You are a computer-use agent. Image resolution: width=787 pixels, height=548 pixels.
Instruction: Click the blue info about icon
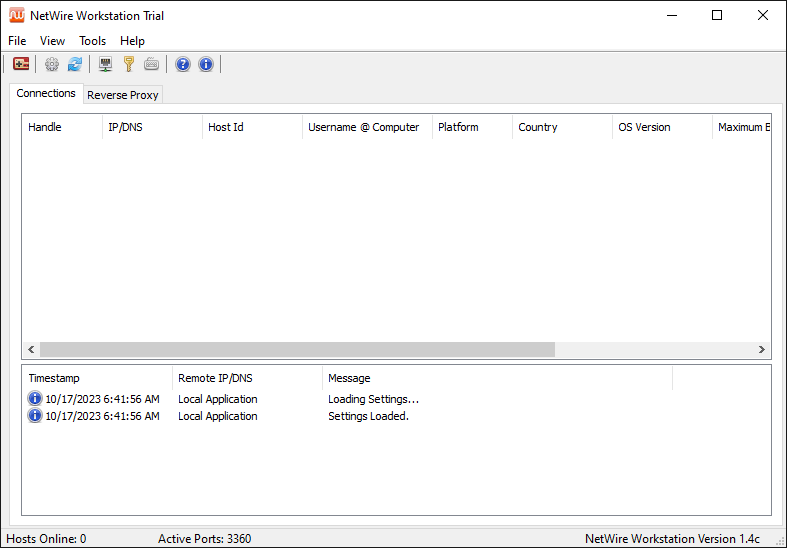(206, 64)
